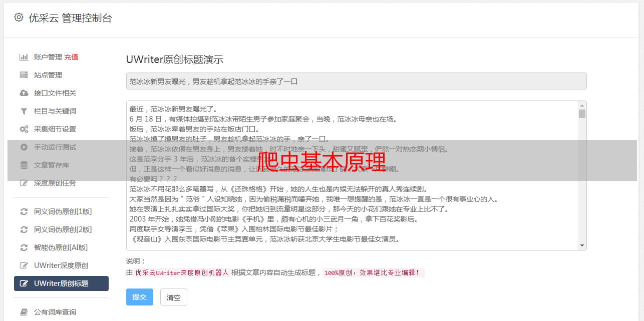Screen dimensions: 644x321
Task: Click the edit icon for UWriter原创标题
Action: (24, 283)
